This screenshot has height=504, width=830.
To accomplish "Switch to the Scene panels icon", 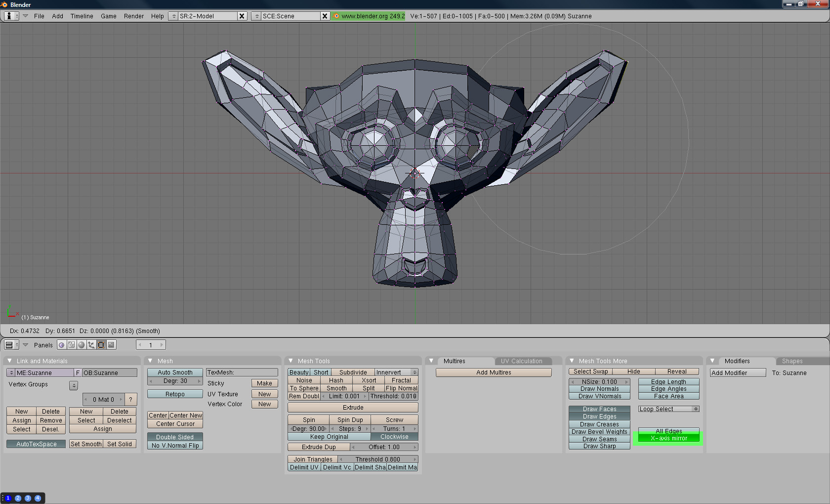I will pos(111,345).
